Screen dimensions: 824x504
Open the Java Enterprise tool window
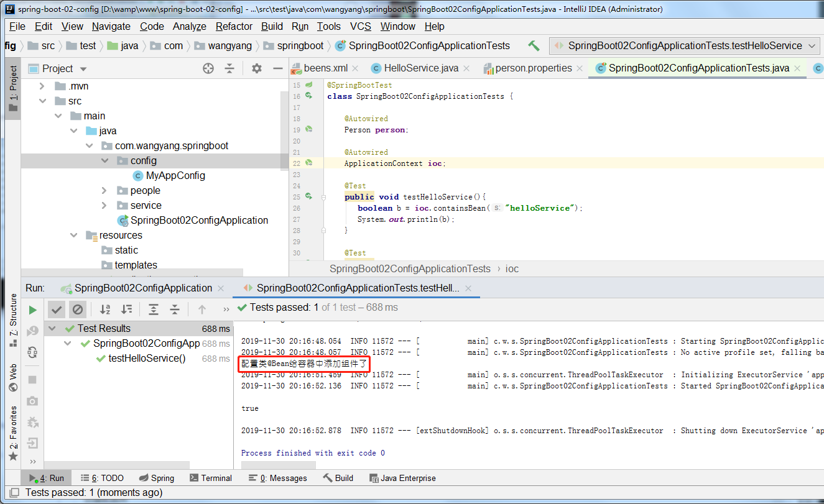click(402, 478)
